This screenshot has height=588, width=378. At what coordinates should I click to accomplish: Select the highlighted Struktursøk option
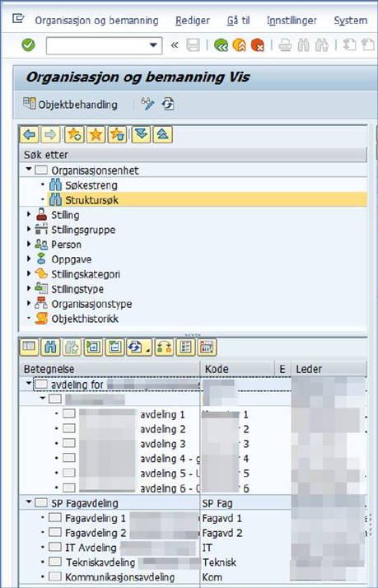coord(92,200)
